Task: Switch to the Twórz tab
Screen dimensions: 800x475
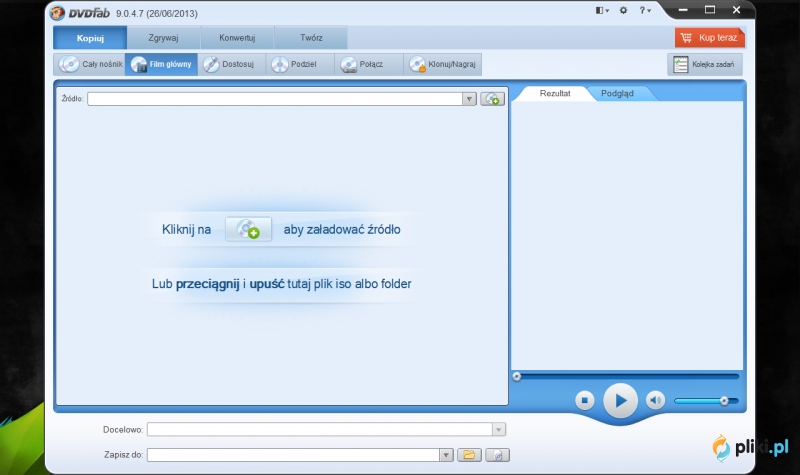Action: 311,38
